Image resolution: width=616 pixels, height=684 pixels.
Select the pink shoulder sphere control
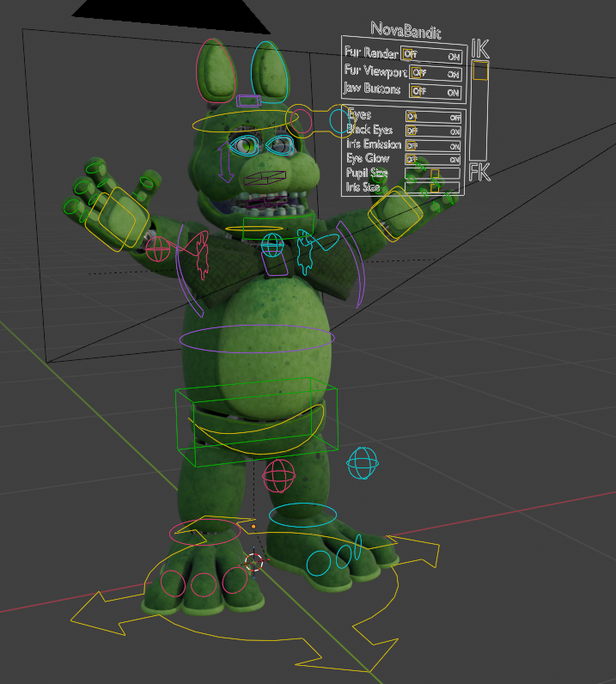(157, 248)
